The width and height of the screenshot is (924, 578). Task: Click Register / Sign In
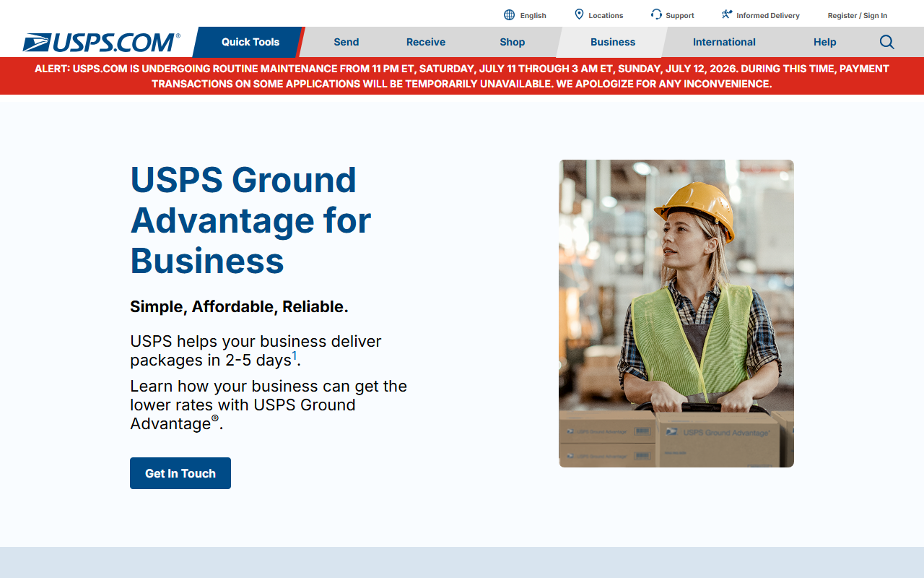tap(858, 15)
